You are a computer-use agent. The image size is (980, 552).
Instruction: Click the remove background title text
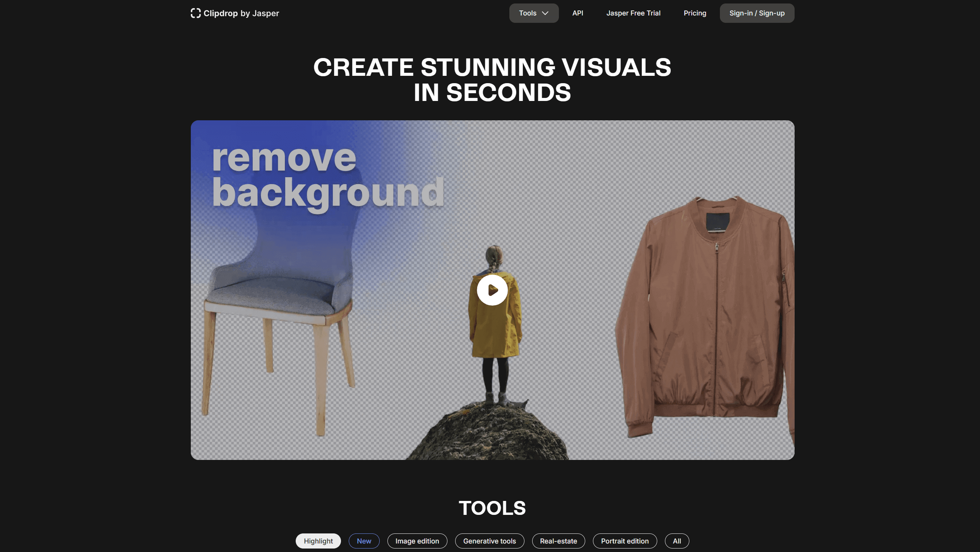(x=327, y=176)
